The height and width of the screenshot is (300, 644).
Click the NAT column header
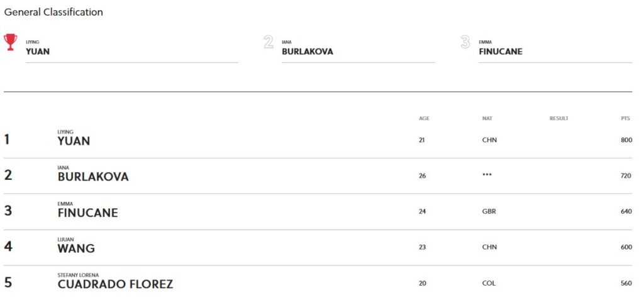(x=486, y=118)
